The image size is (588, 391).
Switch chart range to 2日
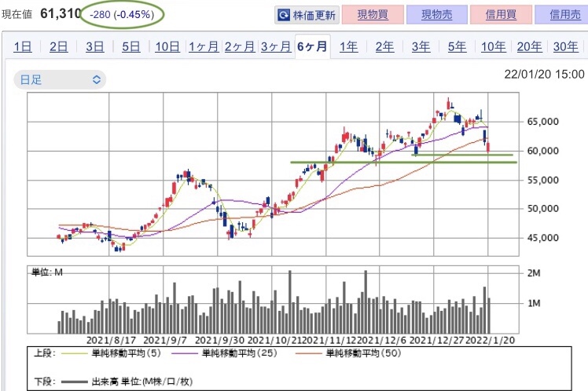point(58,47)
